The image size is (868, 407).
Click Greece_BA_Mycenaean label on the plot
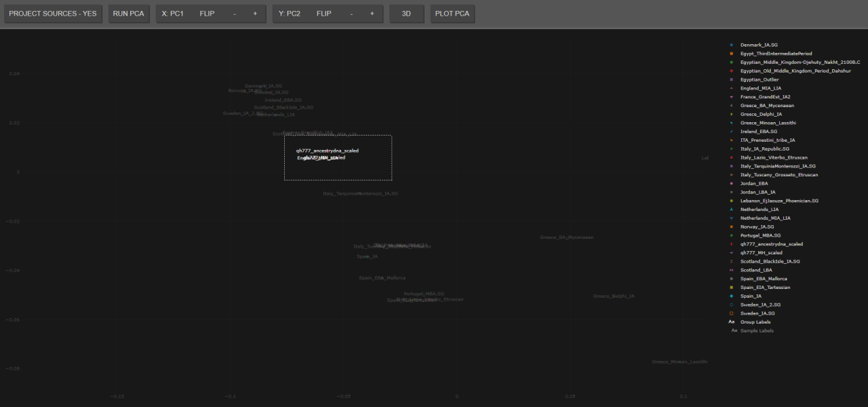tap(567, 237)
